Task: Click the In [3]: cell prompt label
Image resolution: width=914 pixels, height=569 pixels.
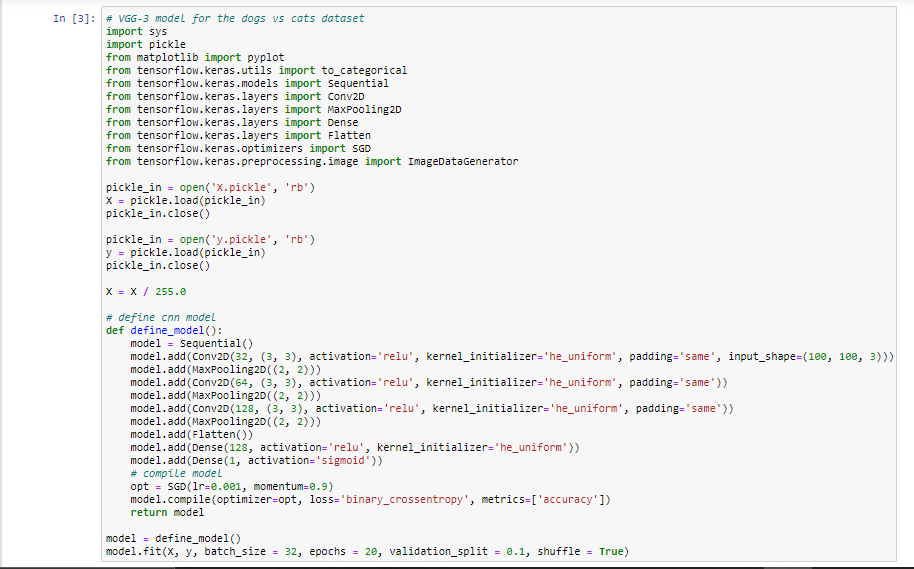Action: (x=74, y=19)
